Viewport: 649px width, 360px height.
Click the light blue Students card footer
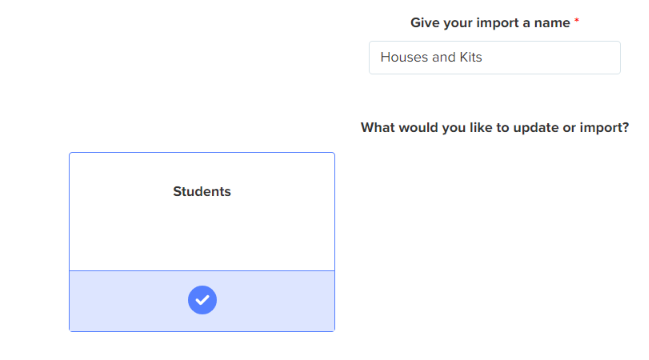pyautogui.click(x=202, y=301)
